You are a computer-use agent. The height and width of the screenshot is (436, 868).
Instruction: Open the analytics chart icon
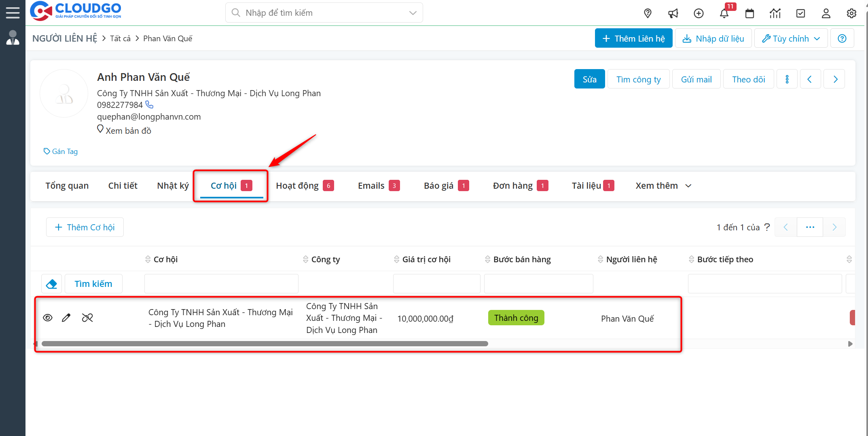pos(775,13)
